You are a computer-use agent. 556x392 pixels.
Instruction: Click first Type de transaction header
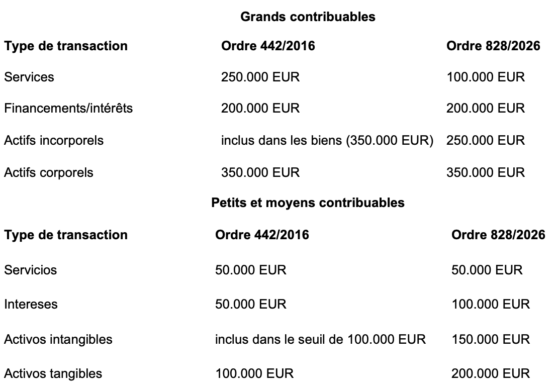(66, 46)
